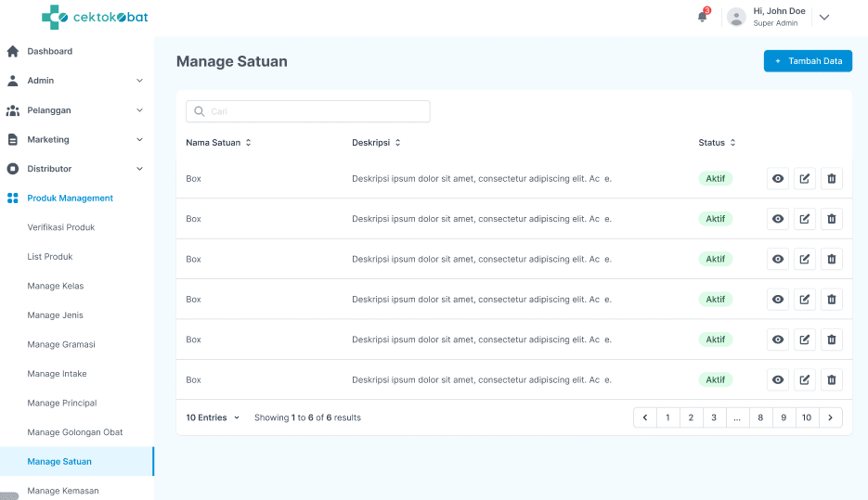Edit the third Box row
Screen dimensions: 868x500
tap(805, 260)
